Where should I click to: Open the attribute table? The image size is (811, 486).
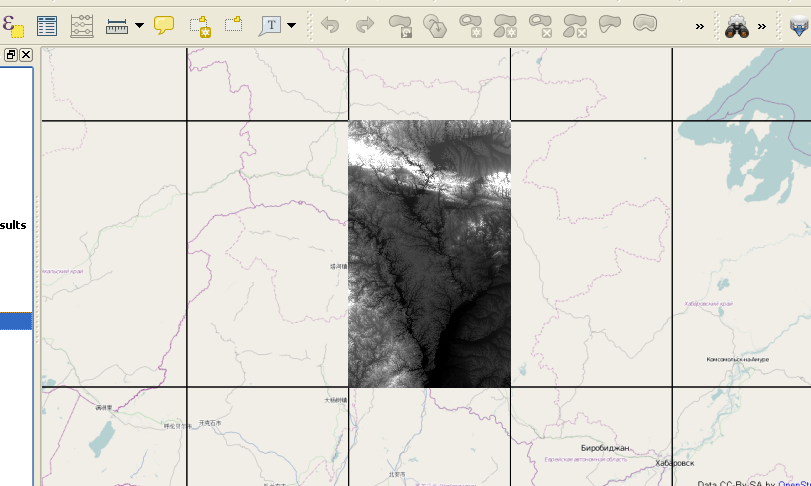coord(47,26)
